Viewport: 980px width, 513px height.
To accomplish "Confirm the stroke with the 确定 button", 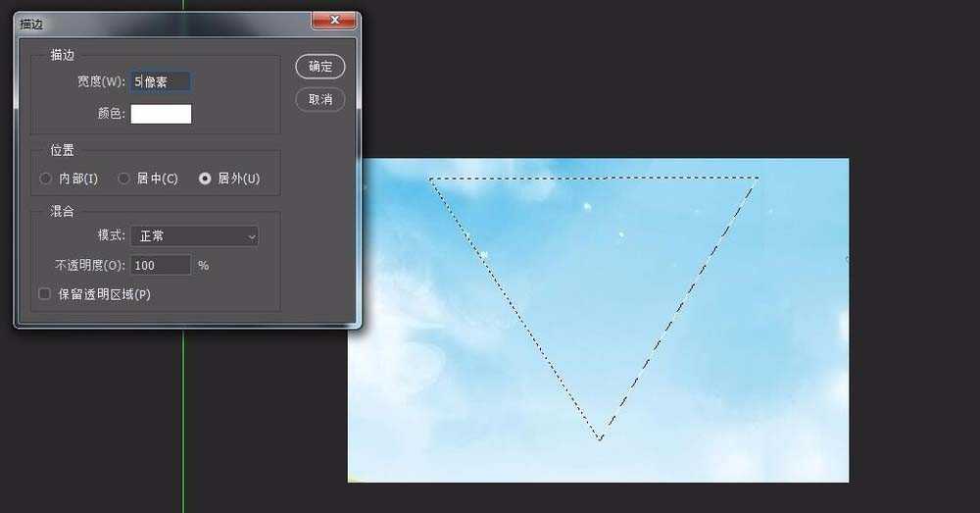I will 320,67.
